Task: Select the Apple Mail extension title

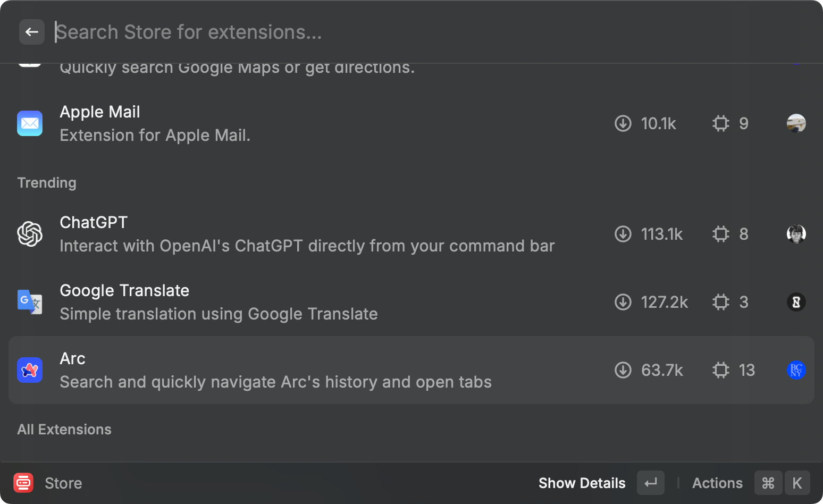Action: [x=100, y=112]
